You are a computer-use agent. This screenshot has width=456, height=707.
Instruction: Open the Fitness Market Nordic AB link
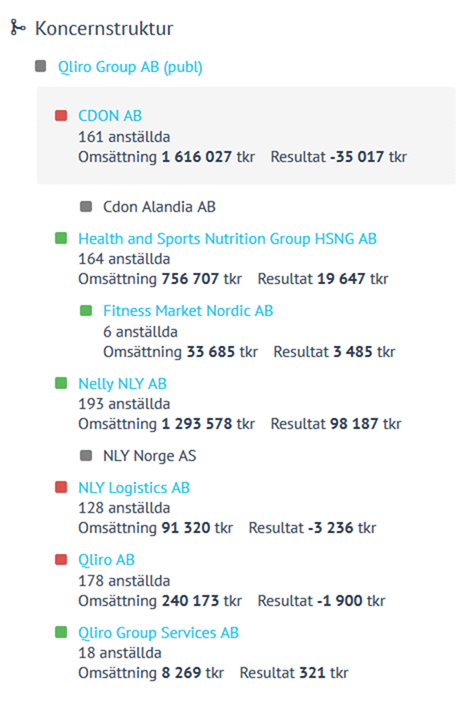coord(188,311)
